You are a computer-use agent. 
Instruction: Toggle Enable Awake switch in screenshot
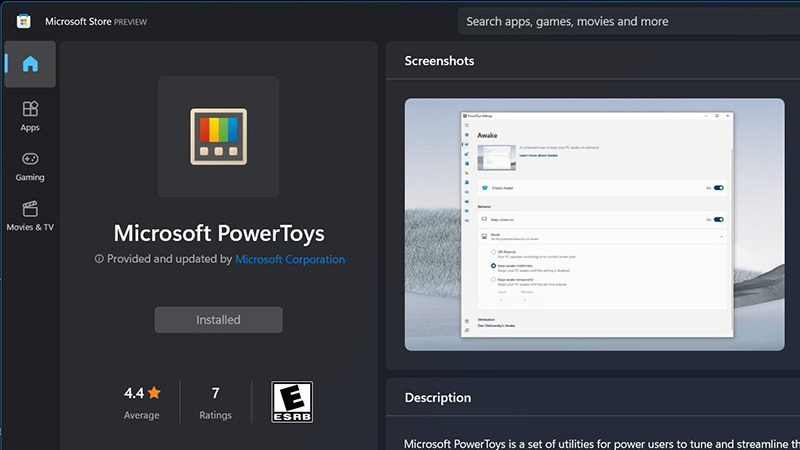(x=718, y=188)
